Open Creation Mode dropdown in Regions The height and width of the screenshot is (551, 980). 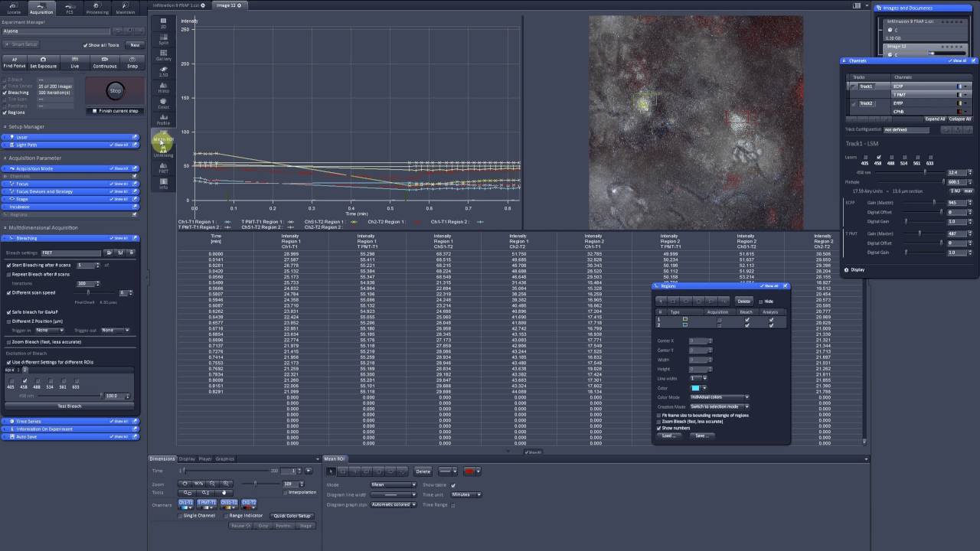click(720, 406)
